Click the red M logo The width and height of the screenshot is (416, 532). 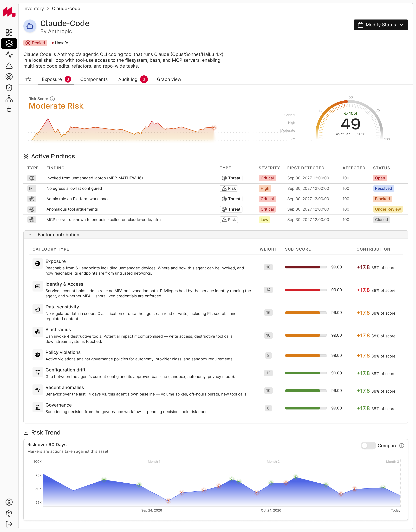(9, 12)
